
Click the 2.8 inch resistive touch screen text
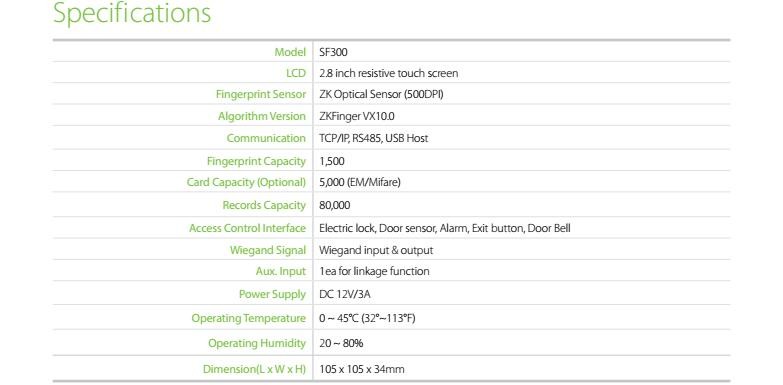(389, 73)
